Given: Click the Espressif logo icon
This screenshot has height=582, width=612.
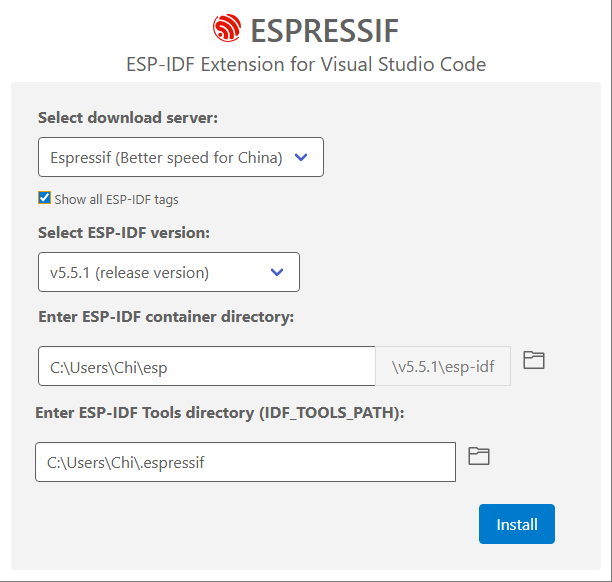Looking at the screenshot, I should [227, 28].
